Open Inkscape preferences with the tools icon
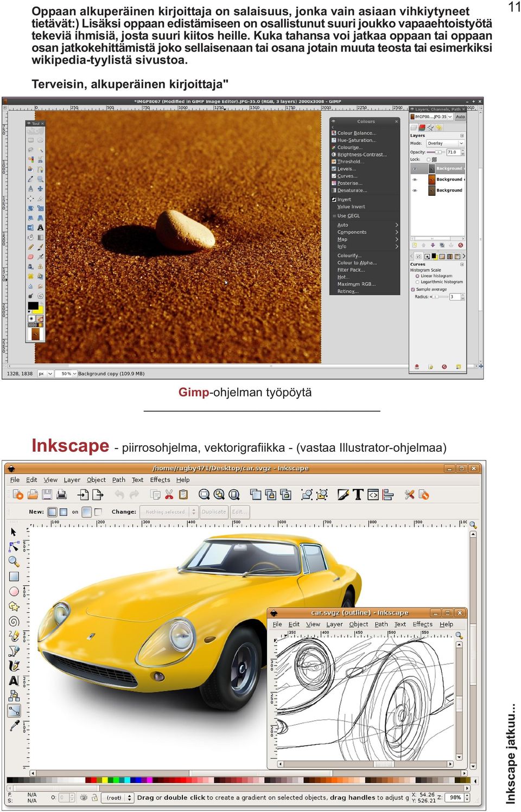The height and width of the screenshot is (812, 521). coord(409,494)
